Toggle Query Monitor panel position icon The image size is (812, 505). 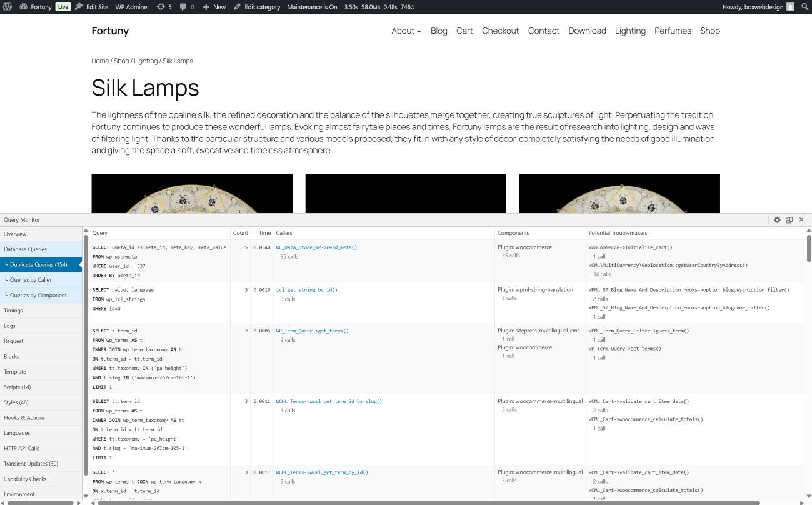[789, 220]
